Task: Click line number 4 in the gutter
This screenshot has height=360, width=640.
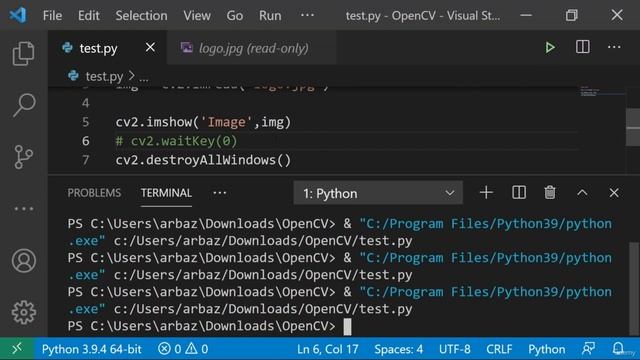Action: pyautogui.click(x=85, y=103)
